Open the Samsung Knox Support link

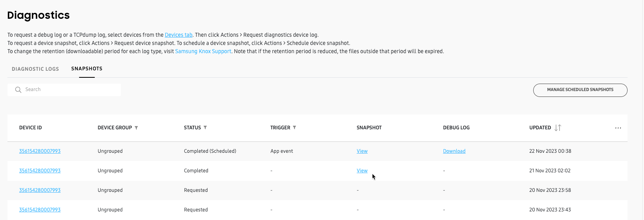tap(203, 51)
